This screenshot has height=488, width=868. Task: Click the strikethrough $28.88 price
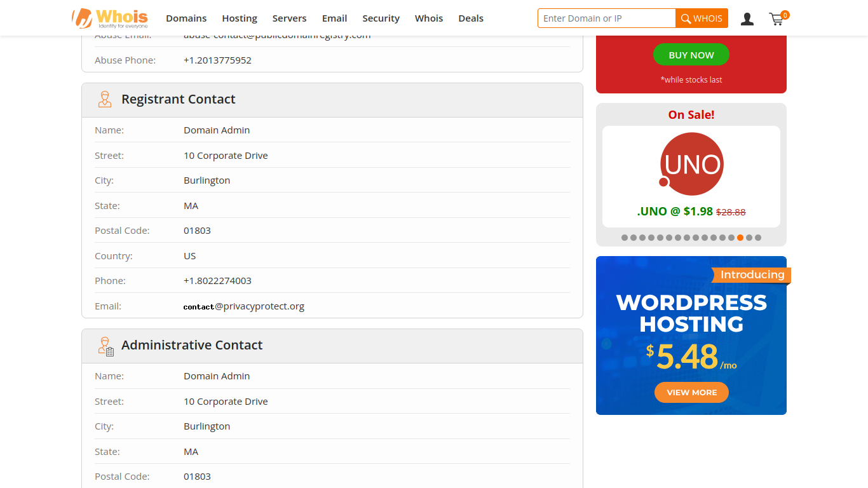(x=731, y=212)
